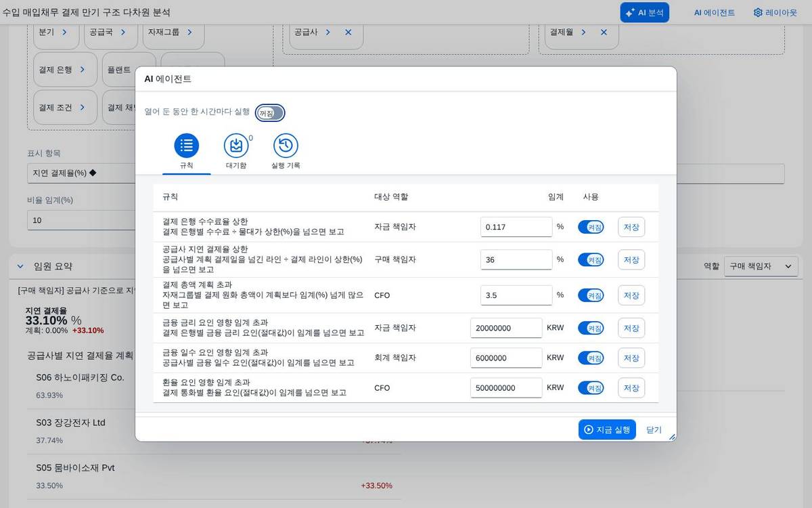Expand the 분기 dimension chip

64,32
